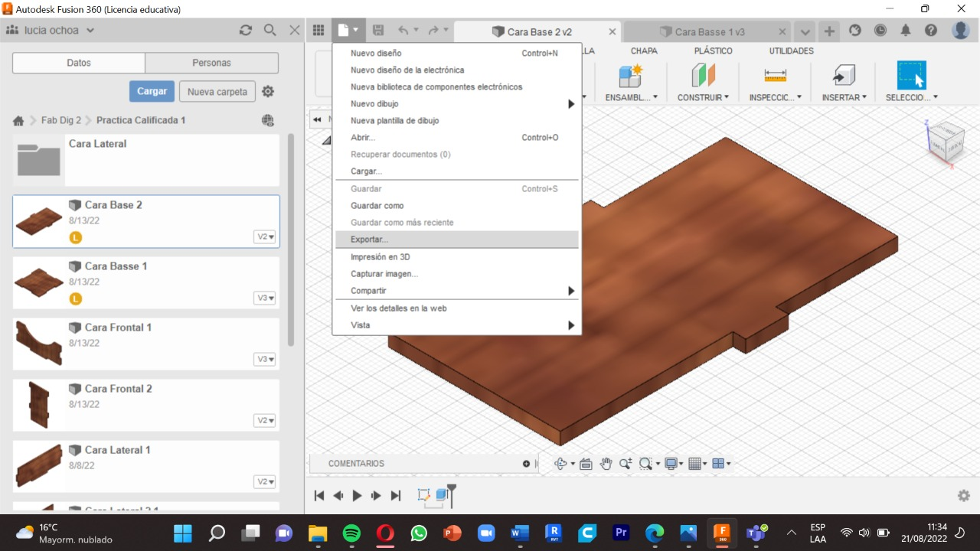This screenshot has height=551, width=980.
Task: Click the Ensamblar tool icon
Action: [x=630, y=76]
